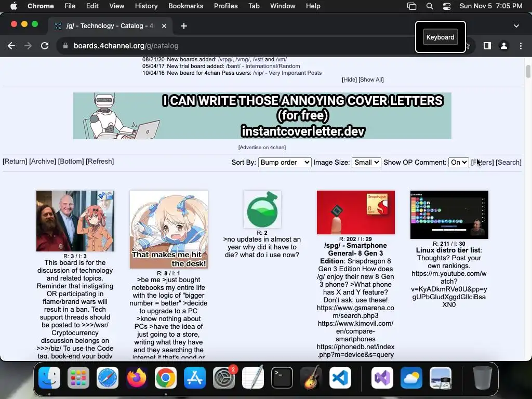The width and height of the screenshot is (532, 399).
Task: Open the Help menu
Action: (313, 6)
